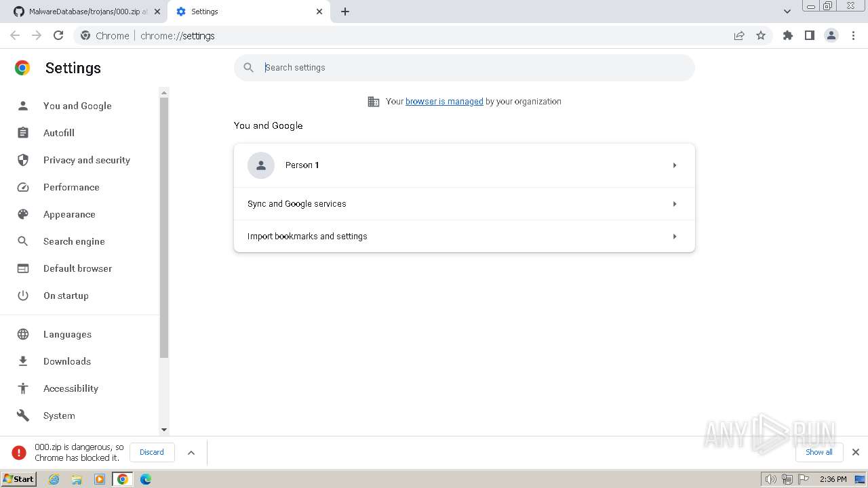Click the sidebar scroll up arrow

coord(163,92)
